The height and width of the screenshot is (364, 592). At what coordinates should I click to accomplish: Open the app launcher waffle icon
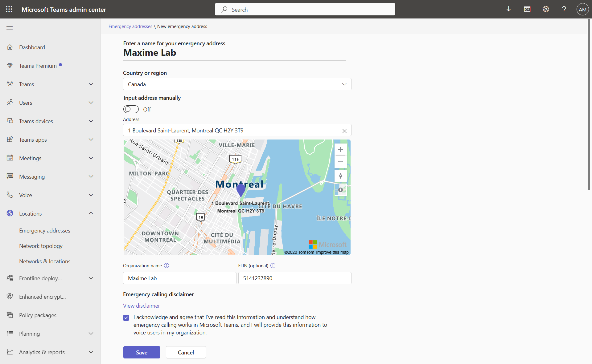(x=9, y=9)
